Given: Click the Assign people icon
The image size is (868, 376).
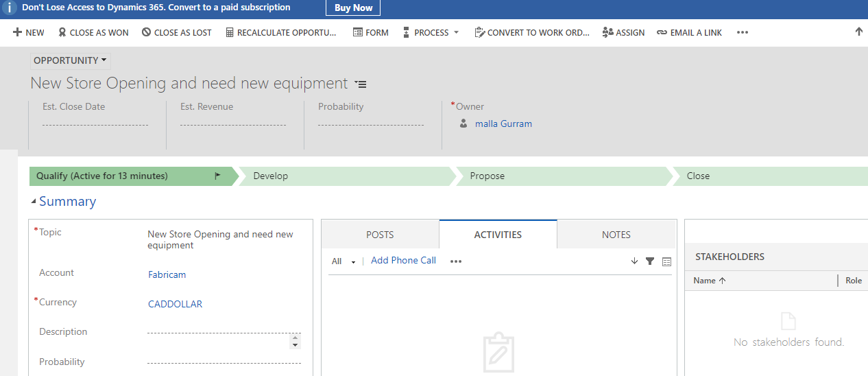Looking at the screenshot, I should coord(607,32).
